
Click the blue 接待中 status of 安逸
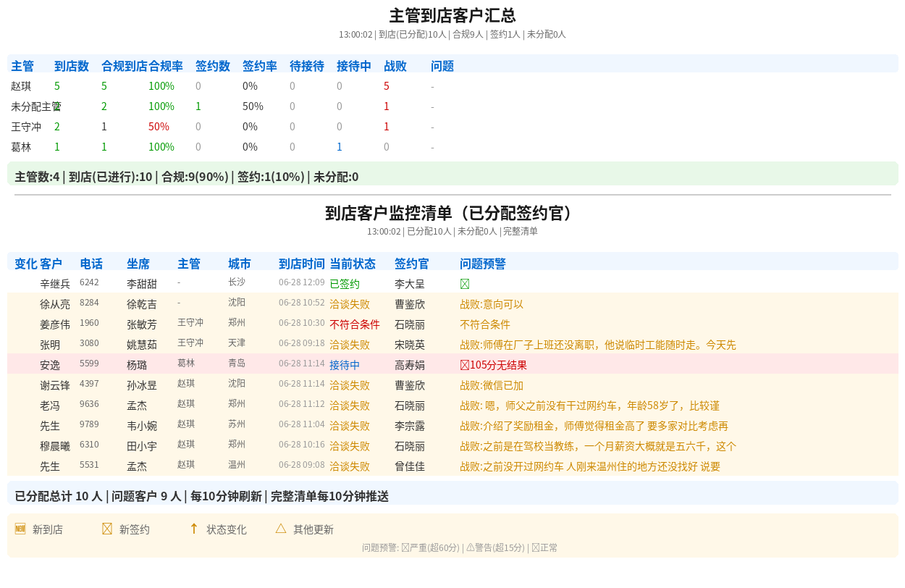pos(345,365)
